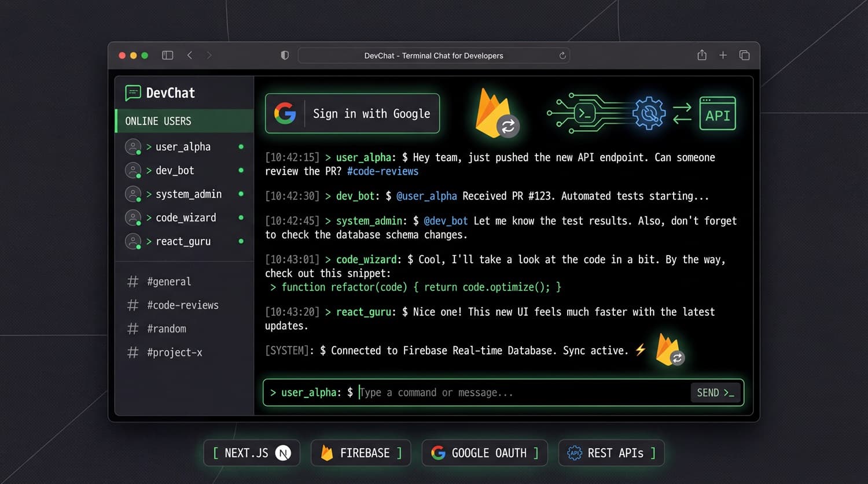Click the Google G logo on the sign-in button
Image resolution: width=868 pixels, height=484 pixels.
[x=285, y=113]
